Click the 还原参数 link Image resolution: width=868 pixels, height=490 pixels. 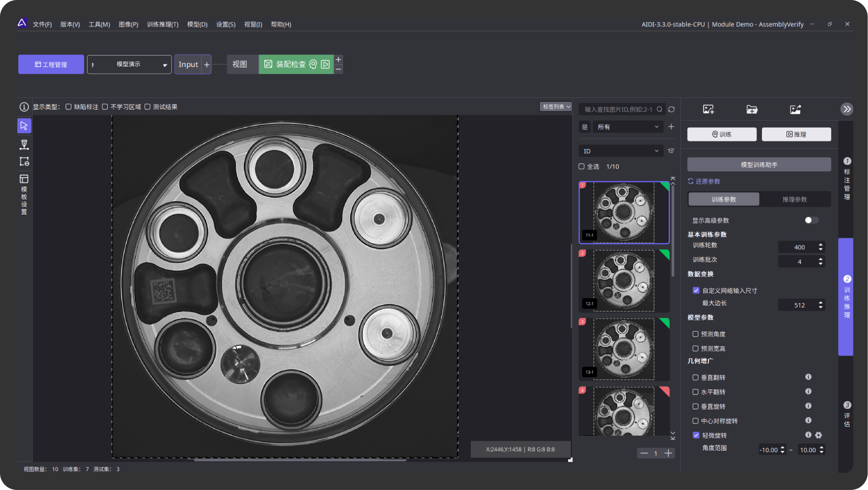pyautogui.click(x=704, y=181)
